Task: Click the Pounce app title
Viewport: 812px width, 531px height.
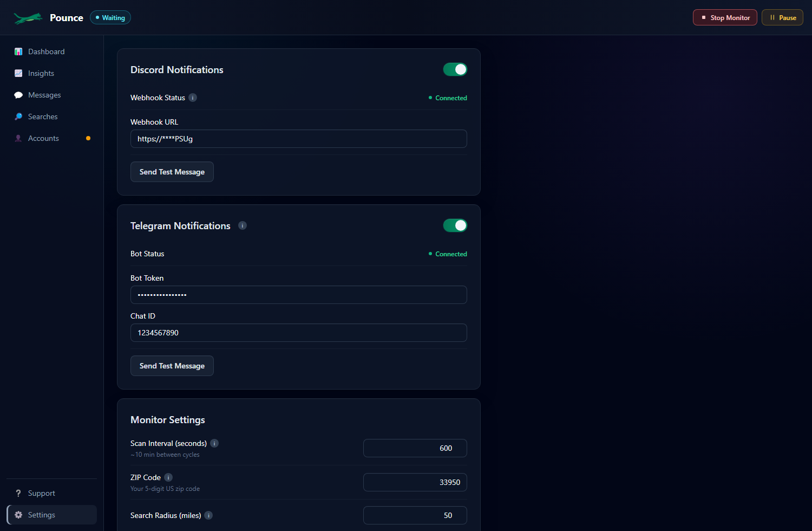Action: click(x=67, y=18)
